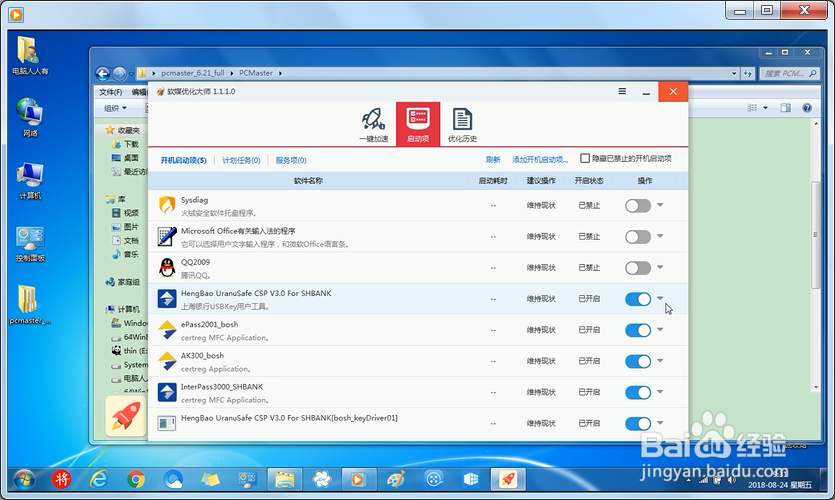Click the rocket thumbnail in Explorer window
Viewport: 835px width, 500px height.
(x=126, y=416)
